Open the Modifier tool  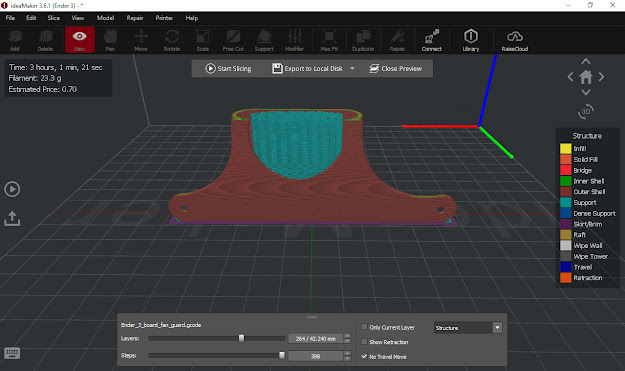[295, 40]
